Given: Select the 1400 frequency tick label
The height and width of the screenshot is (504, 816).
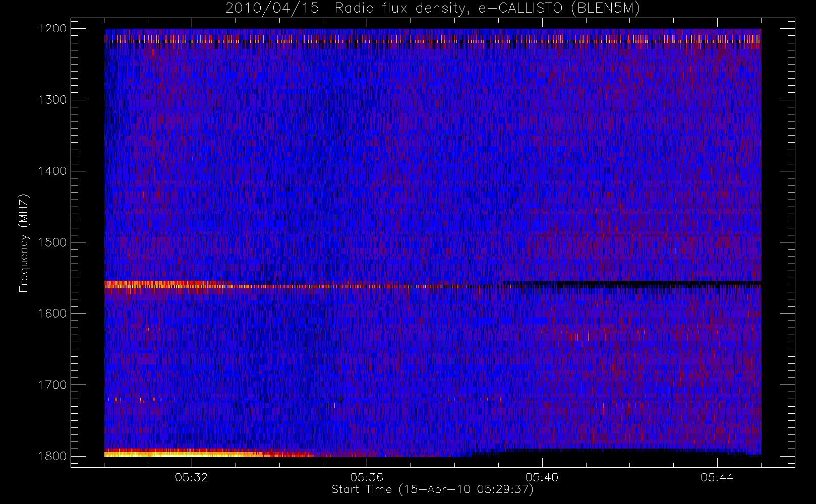Looking at the screenshot, I should pyautogui.click(x=52, y=171).
